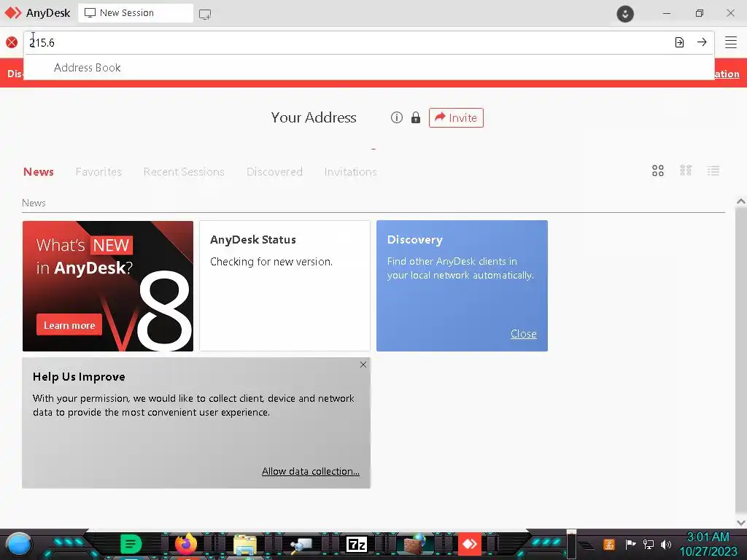Connect using the arrow icon in address bar
747x560 pixels.
[702, 42]
